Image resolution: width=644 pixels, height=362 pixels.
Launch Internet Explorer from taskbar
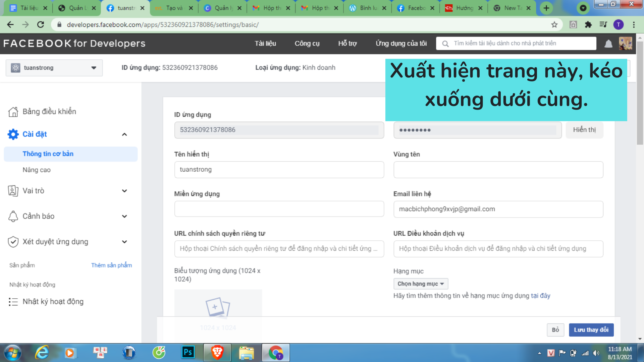coord(42,353)
